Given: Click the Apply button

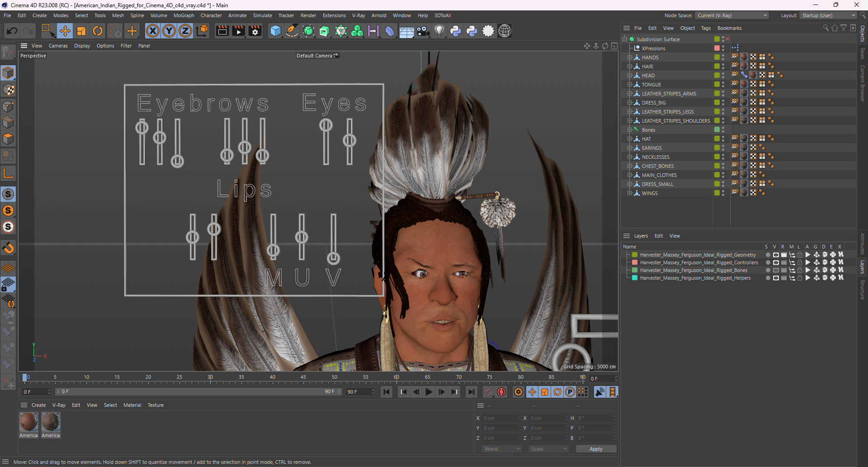Looking at the screenshot, I should coord(596,449).
